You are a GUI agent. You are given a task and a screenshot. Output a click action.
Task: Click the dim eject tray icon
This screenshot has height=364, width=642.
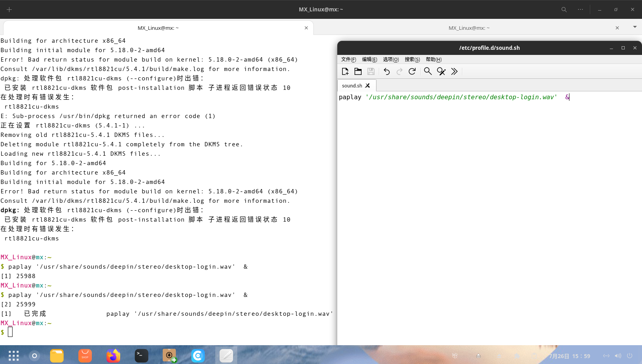[x=499, y=356]
